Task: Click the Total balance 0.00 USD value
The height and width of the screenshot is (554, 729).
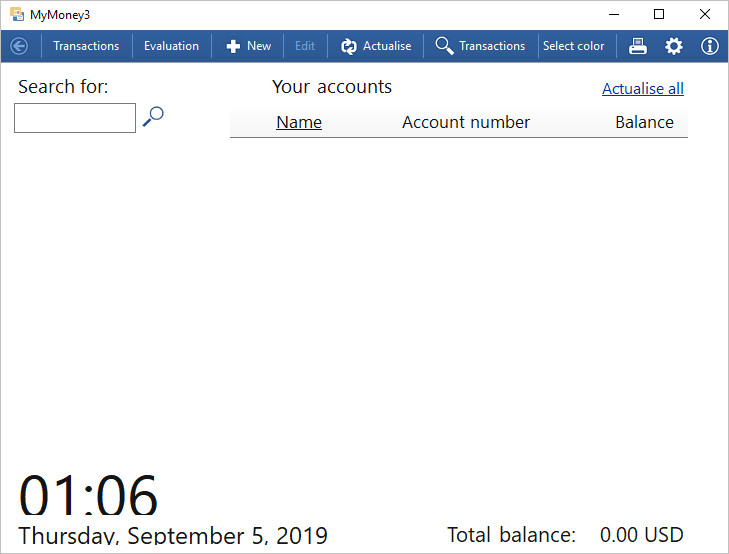Action: [x=642, y=534]
